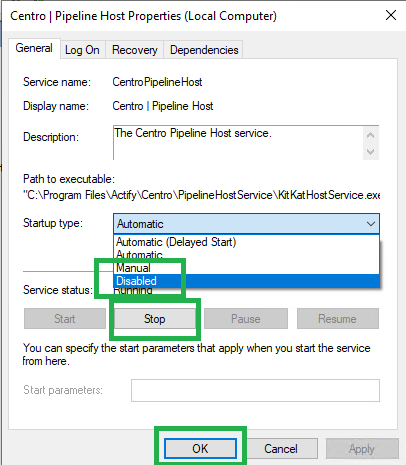Confirm changes with OK

pyautogui.click(x=200, y=448)
